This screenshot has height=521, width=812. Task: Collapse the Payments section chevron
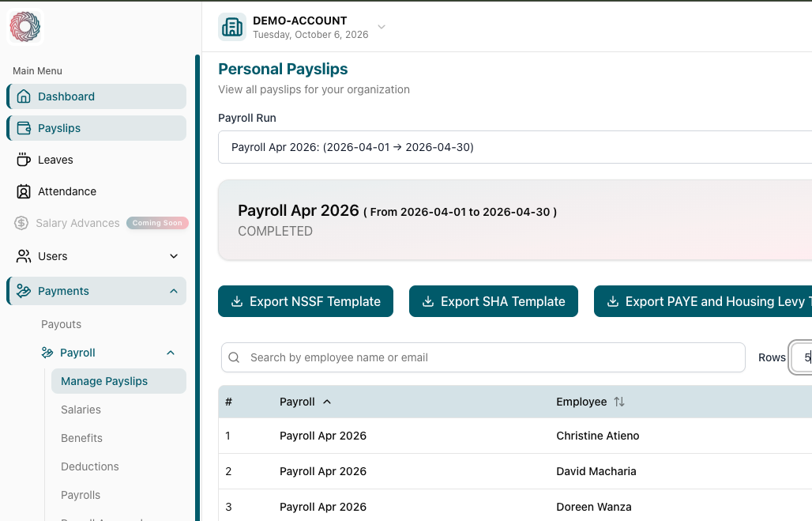[x=174, y=291]
